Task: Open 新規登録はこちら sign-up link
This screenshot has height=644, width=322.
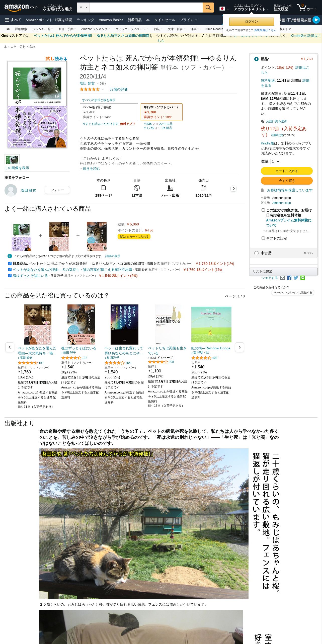Action: coord(265,30)
